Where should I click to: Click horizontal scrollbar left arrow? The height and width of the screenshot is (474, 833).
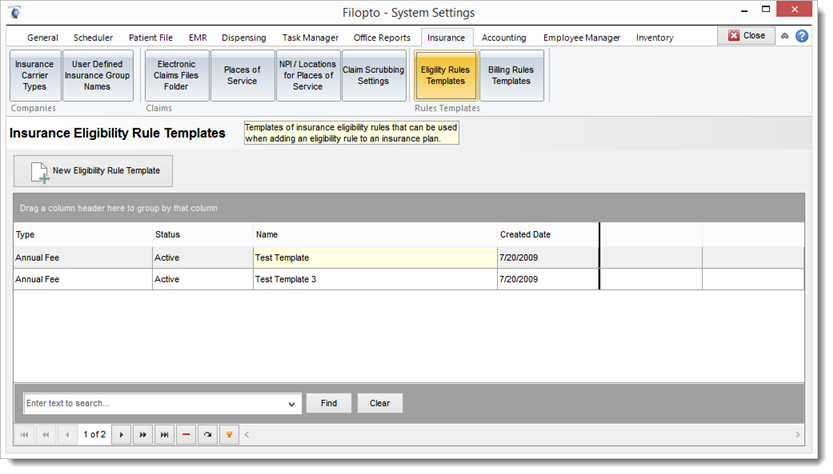[246, 435]
